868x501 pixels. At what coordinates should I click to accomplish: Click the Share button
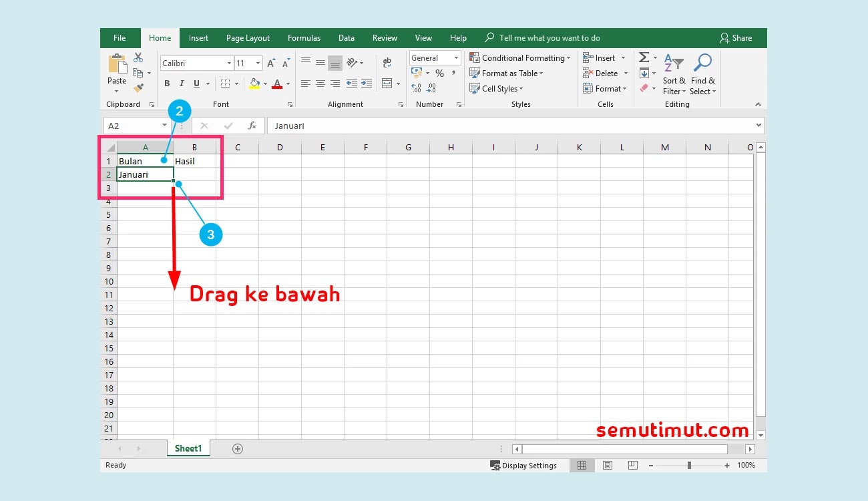click(x=739, y=38)
